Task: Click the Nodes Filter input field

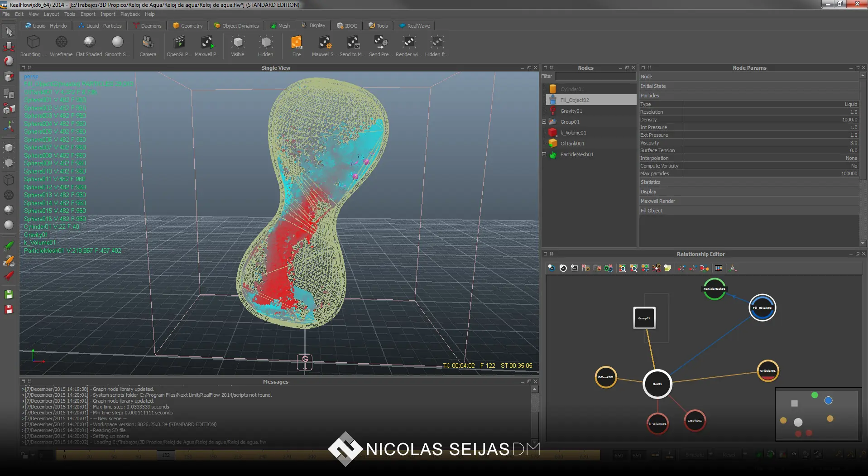Action: coord(595,77)
